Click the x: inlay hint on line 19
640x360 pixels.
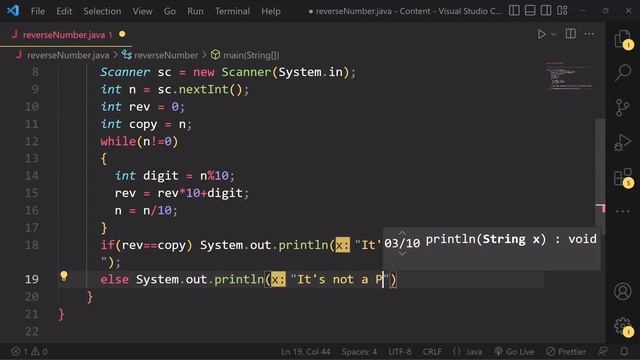[x=278, y=280]
